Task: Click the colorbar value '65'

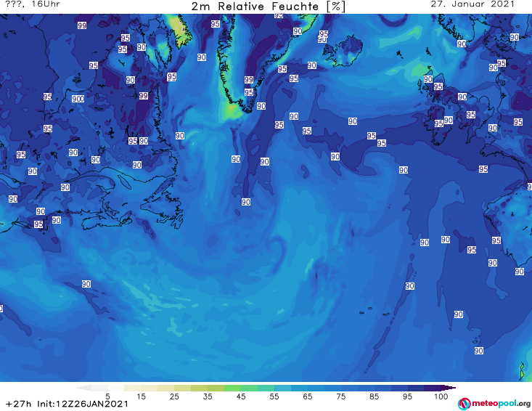Action: point(308,396)
